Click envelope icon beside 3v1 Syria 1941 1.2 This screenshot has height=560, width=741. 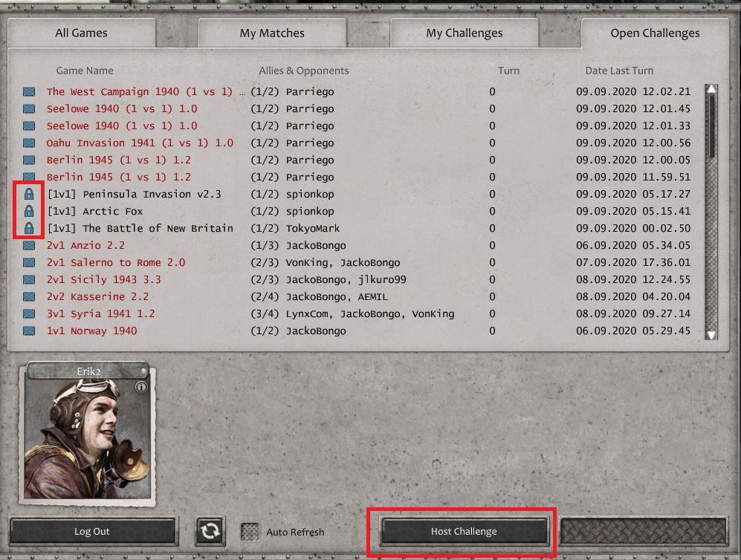click(29, 314)
